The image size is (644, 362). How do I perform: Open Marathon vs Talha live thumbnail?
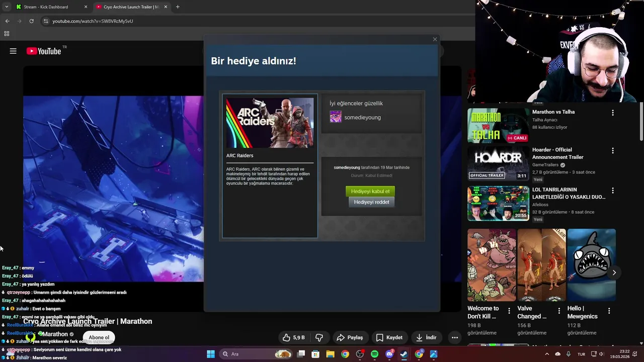pyautogui.click(x=498, y=126)
